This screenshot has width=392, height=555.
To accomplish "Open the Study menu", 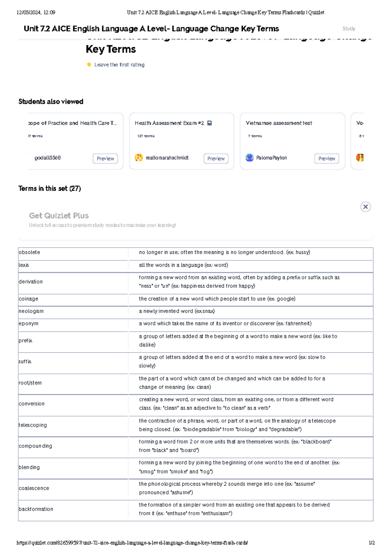I will coord(349,28).
